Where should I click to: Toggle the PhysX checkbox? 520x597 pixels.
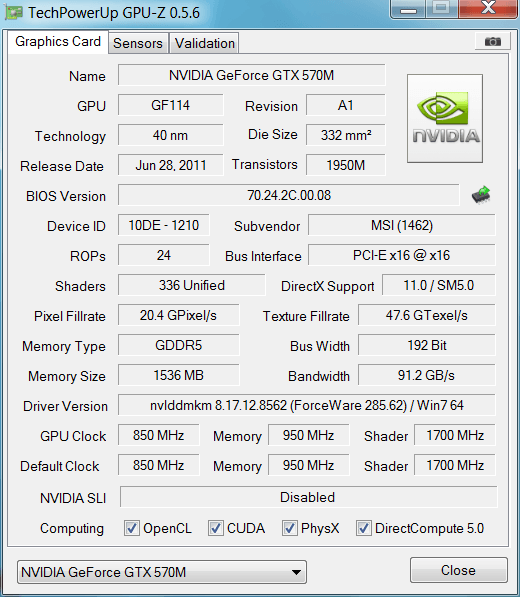point(289,528)
